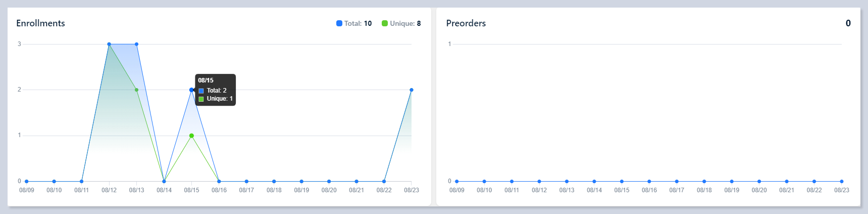Select the highlighted blue Total point at 08/15

(x=191, y=90)
